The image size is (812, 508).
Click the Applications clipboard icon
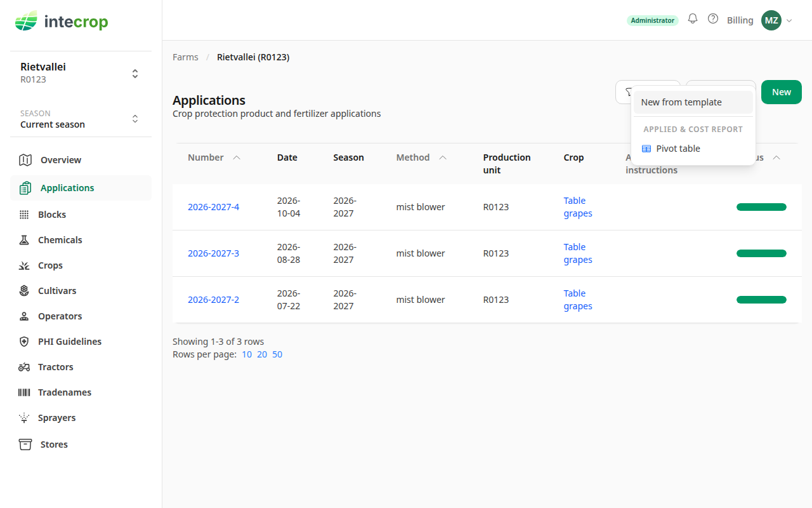(x=25, y=188)
